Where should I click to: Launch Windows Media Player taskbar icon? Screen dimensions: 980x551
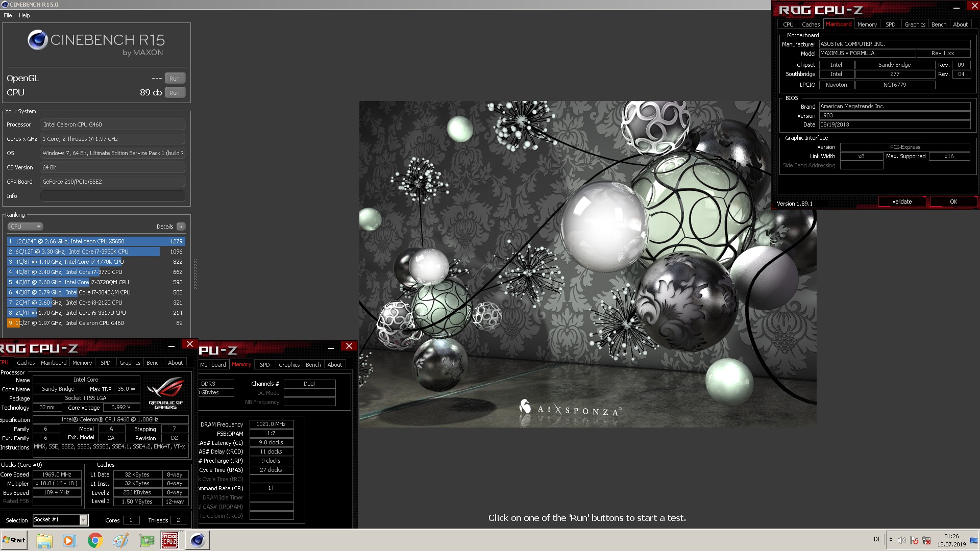point(69,540)
